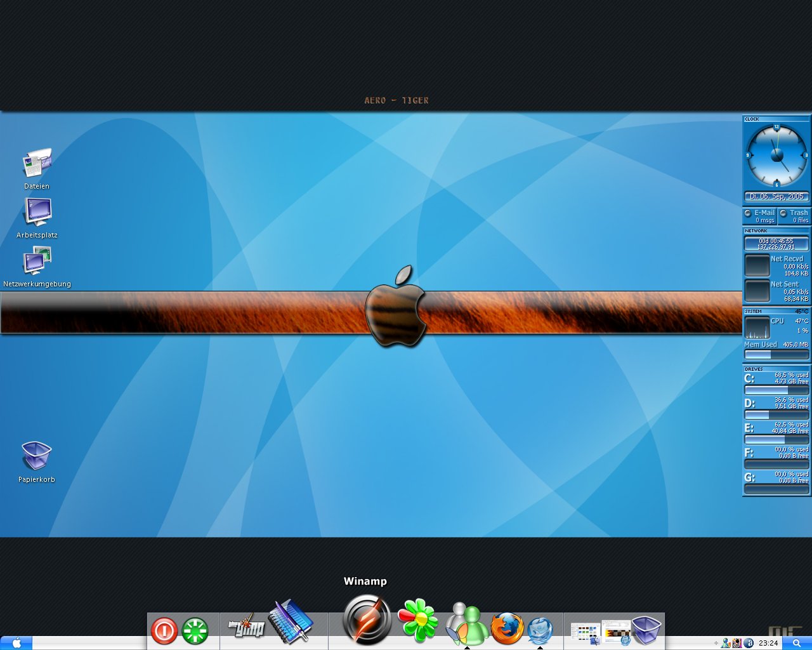This screenshot has height=650, width=812.
Task: Open the blue globe dock icon beside Firefox
Action: pos(540,630)
